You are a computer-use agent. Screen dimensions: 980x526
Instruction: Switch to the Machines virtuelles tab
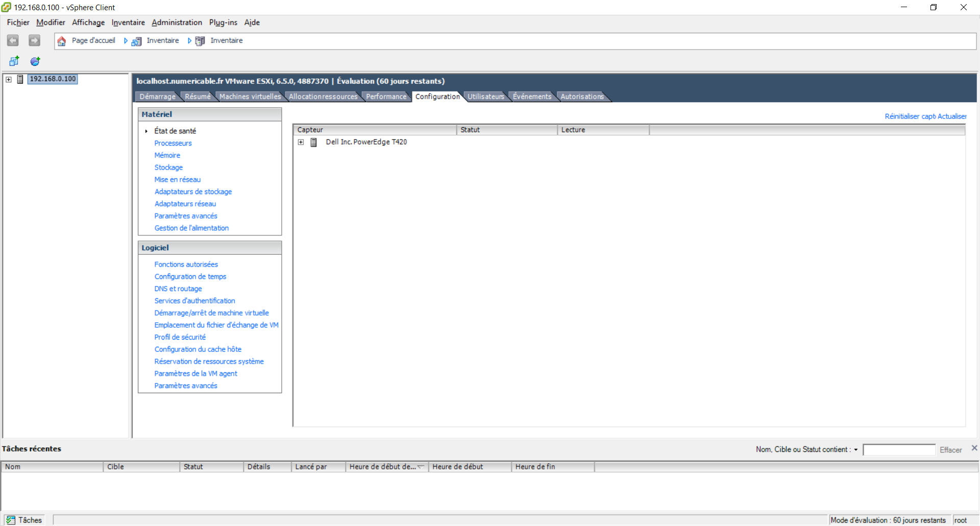pyautogui.click(x=250, y=97)
